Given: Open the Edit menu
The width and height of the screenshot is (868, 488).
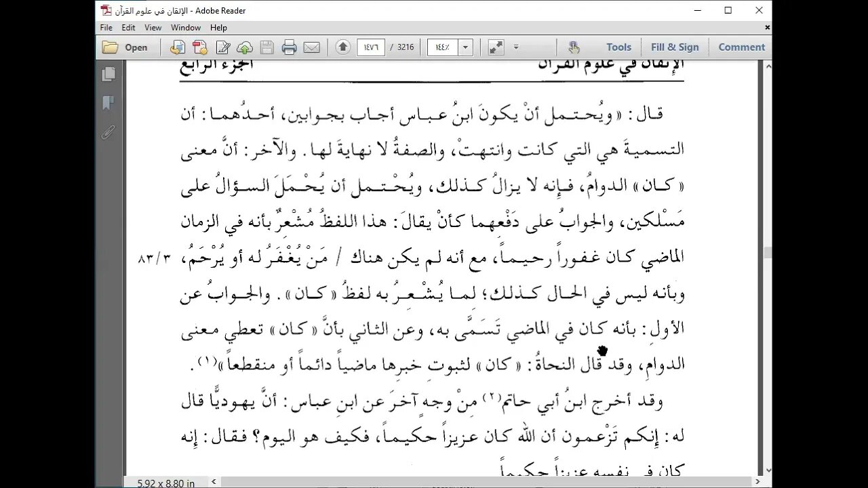Looking at the screenshot, I should click(129, 28).
